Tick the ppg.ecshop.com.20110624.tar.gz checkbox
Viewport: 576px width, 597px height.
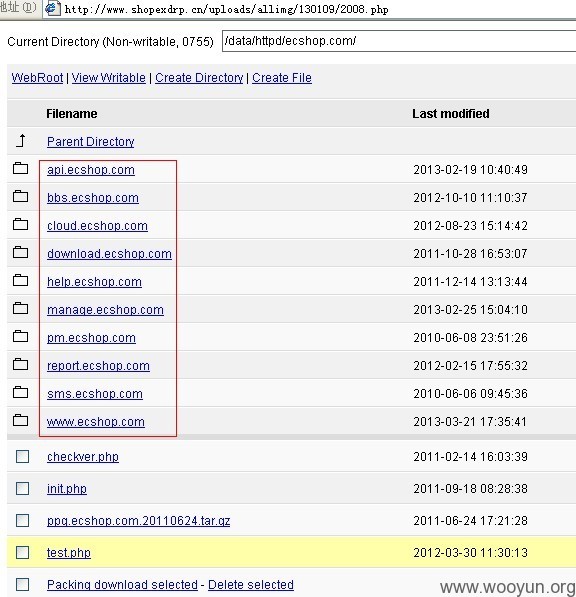pyautogui.click(x=22, y=520)
